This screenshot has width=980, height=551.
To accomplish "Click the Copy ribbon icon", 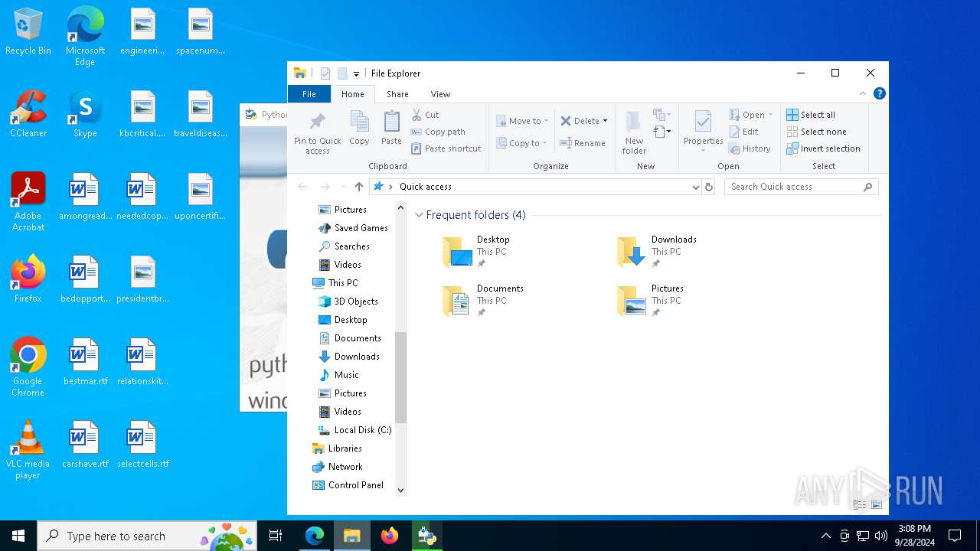I will coord(359,127).
